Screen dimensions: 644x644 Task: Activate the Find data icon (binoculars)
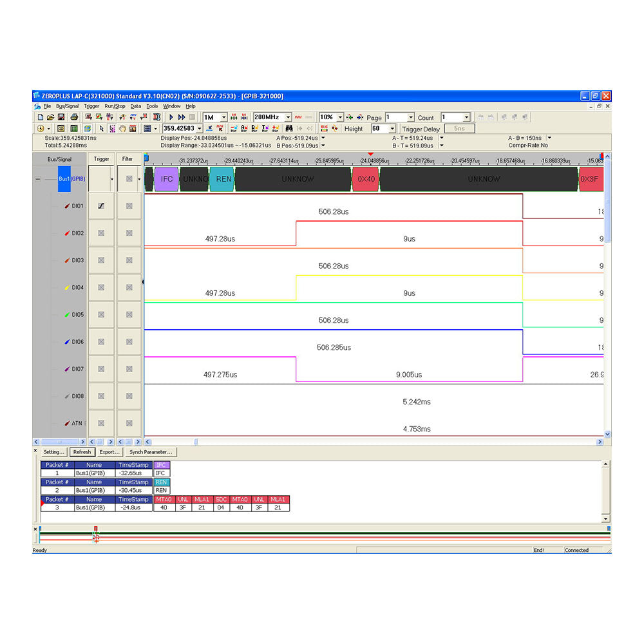[x=289, y=128]
